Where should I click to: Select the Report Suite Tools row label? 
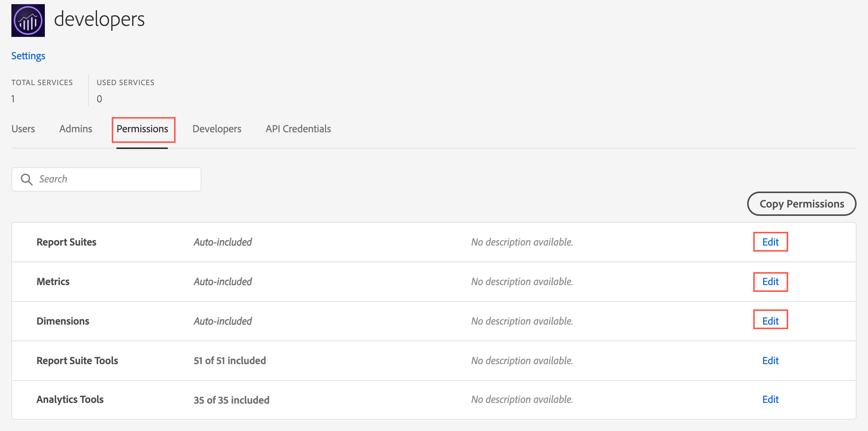(x=78, y=361)
